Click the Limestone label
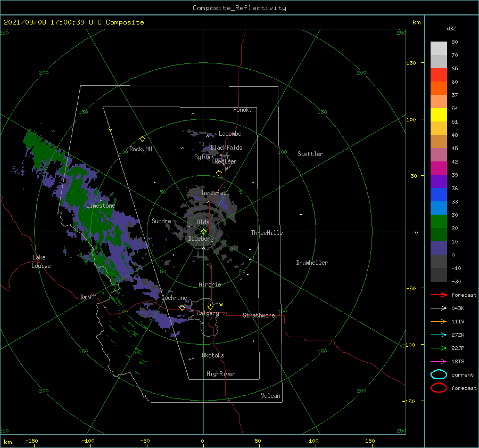 pos(101,206)
